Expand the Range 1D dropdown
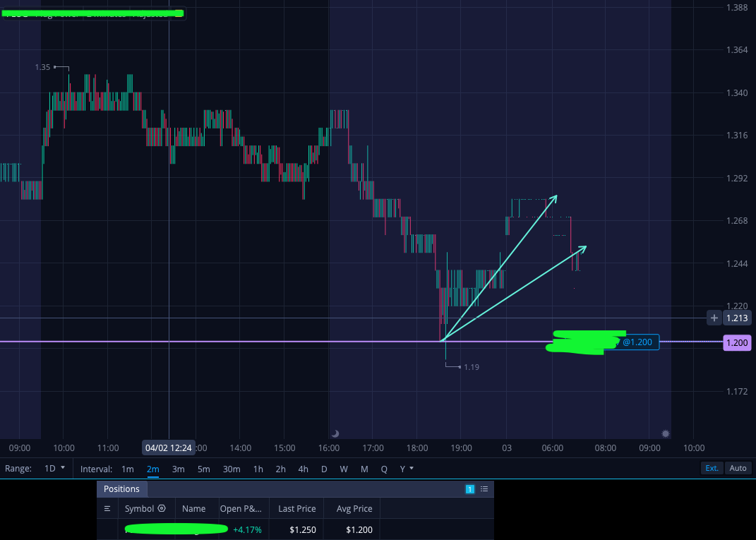The width and height of the screenshot is (756, 540). tap(54, 468)
